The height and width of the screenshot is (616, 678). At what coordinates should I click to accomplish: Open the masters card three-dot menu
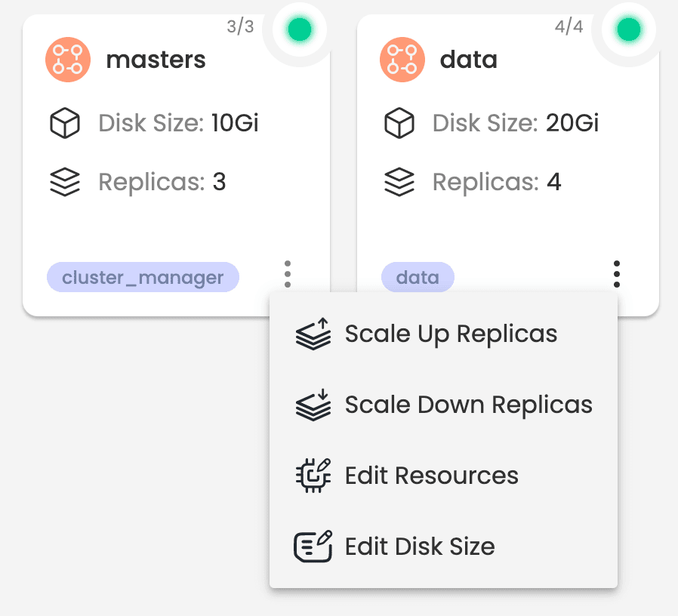point(288,274)
